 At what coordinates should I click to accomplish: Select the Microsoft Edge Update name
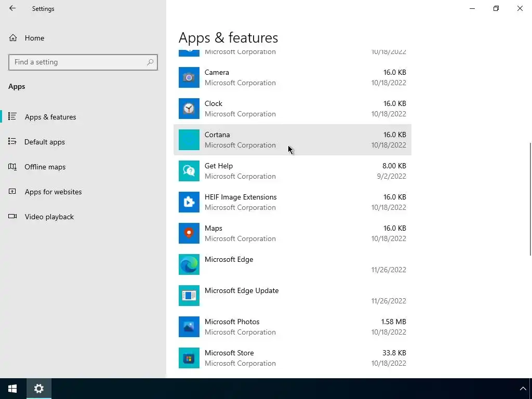pyautogui.click(x=242, y=291)
